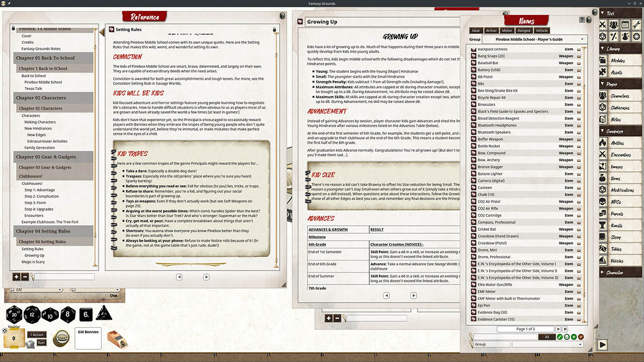Collapse the Campaign sidebar section
Image resolution: width=644 pixels, height=362 pixels.
tap(602, 130)
